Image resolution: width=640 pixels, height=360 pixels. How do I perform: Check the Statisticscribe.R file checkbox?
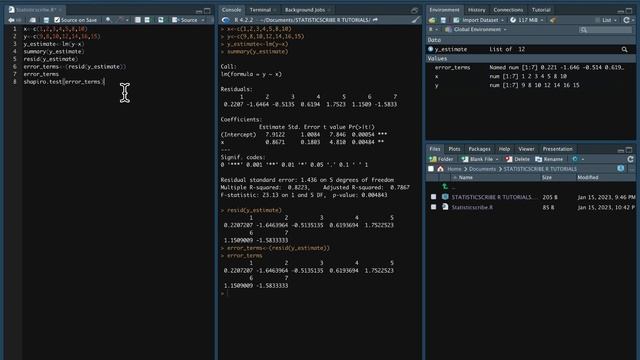pyautogui.click(x=433, y=207)
